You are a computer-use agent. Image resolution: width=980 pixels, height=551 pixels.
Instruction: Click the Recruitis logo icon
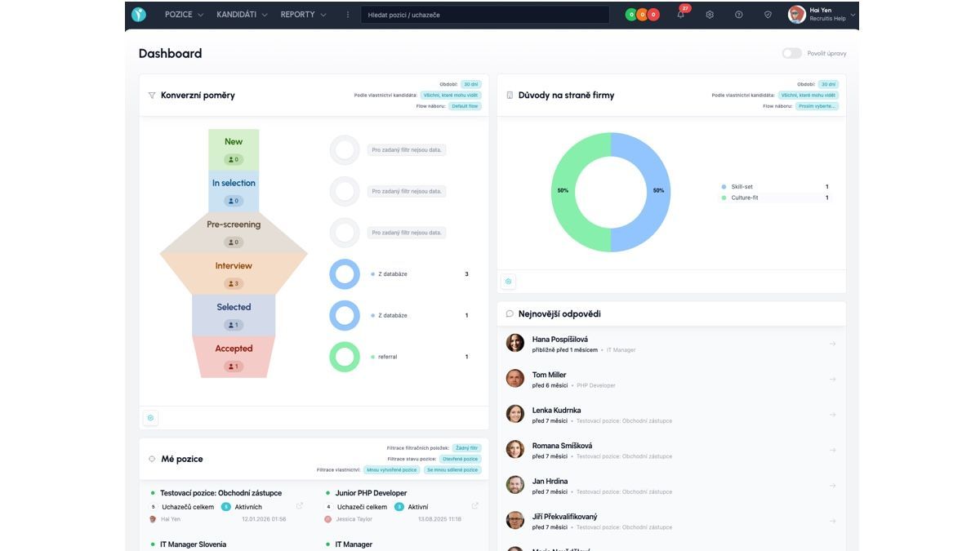(139, 15)
